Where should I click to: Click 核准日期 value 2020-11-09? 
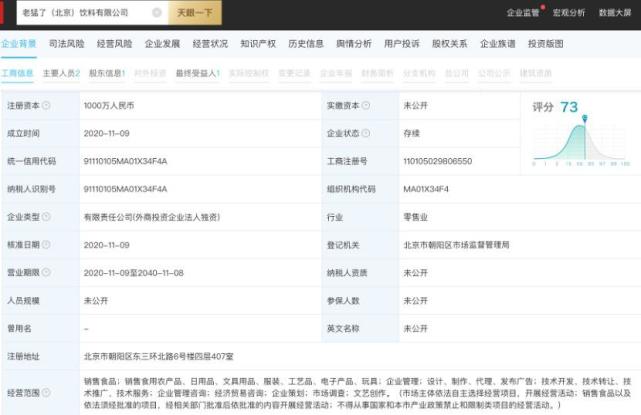[x=106, y=245]
